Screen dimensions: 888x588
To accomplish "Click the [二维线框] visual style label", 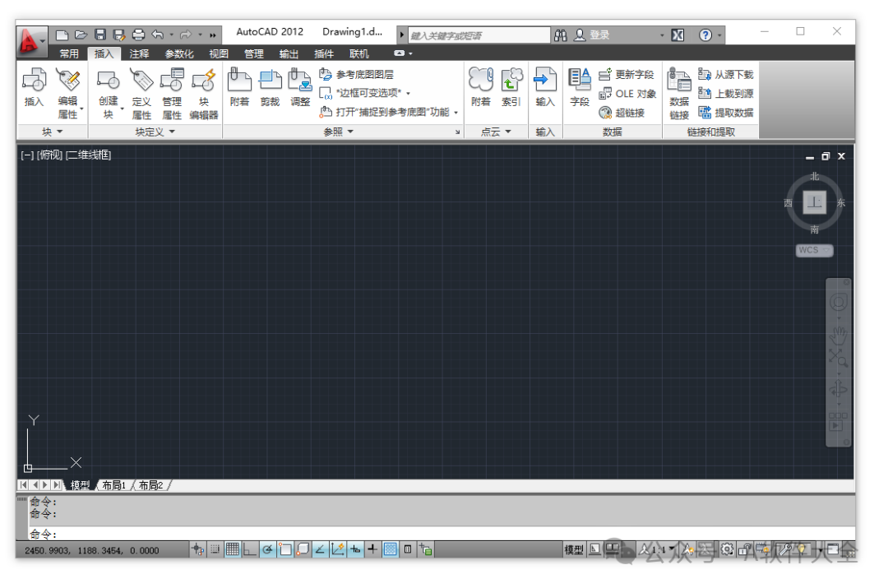I will (x=88, y=155).
